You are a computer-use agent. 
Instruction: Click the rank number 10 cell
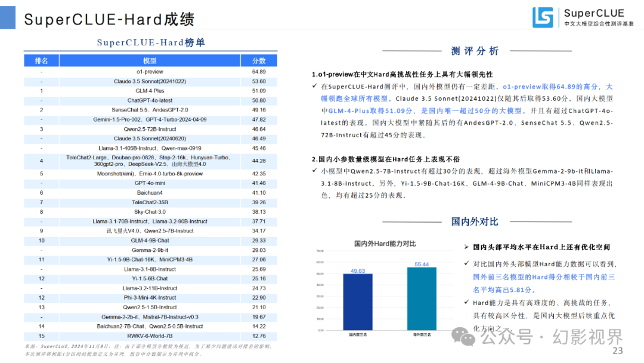[42, 241]
